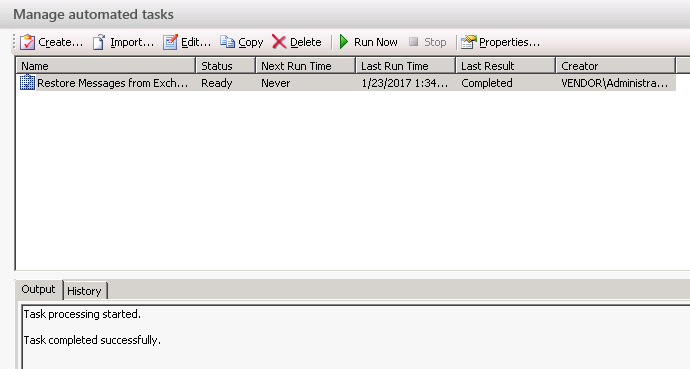Click the Copy pages icon
690x369 pixels.
click(x=228, y=42)
